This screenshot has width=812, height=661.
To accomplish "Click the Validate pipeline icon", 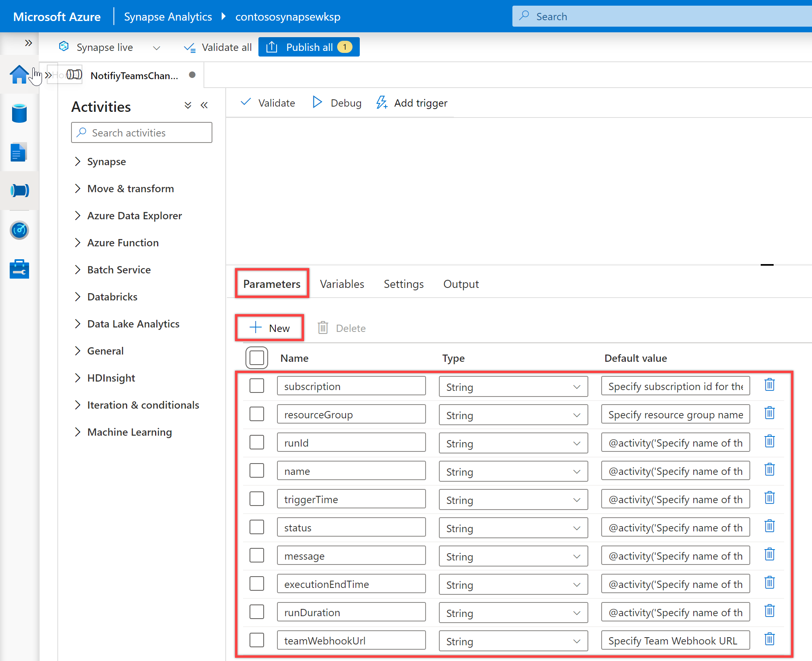I will 269,103.
